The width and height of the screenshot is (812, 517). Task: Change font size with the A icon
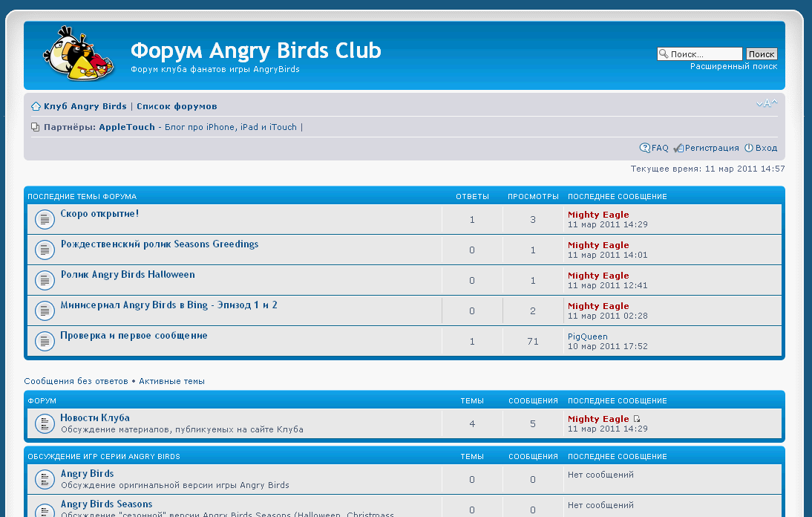(767, 103)
